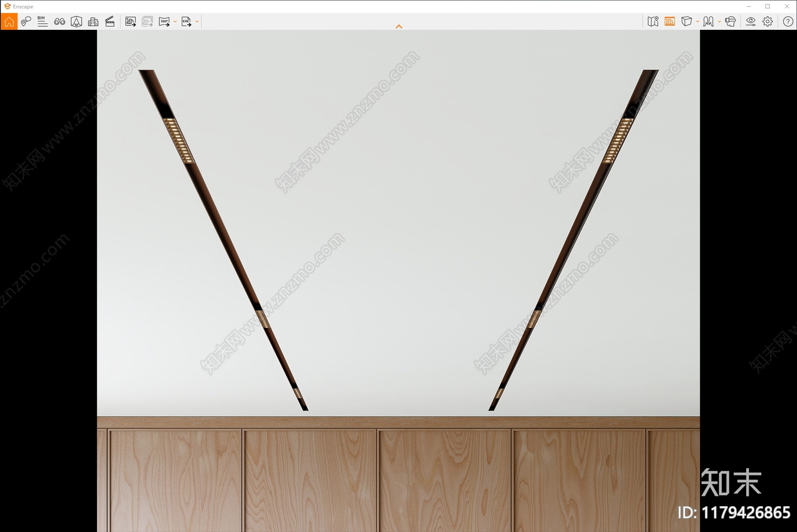797x532 pixels.
Task: Open visual settings eye icon
Action: pos(751,21)
